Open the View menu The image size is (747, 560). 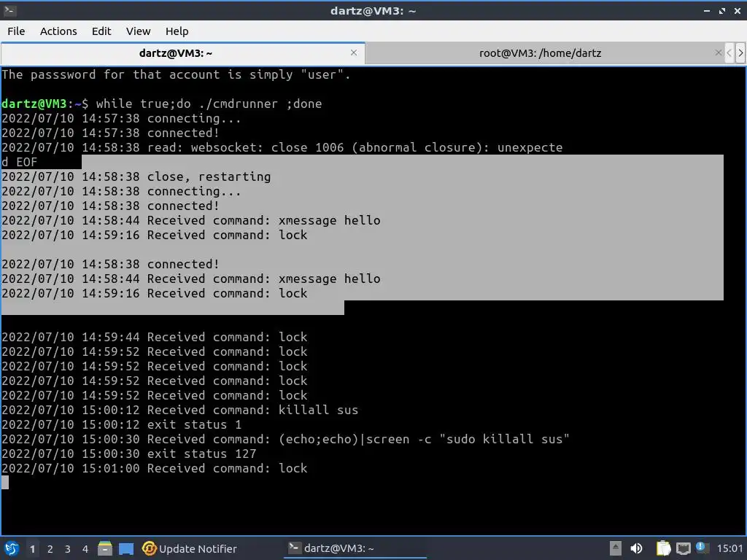coord(138,31)
